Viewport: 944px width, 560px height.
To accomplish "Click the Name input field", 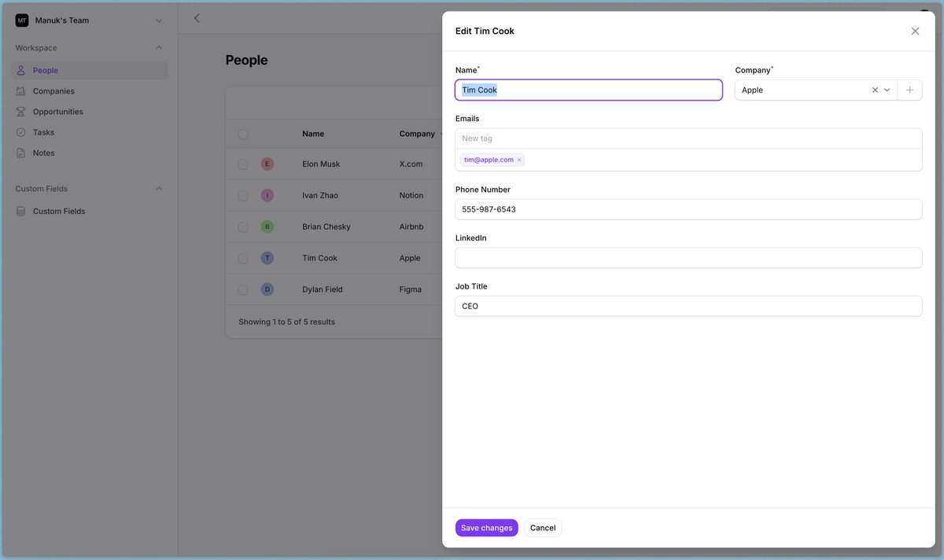I will pyautogui.click(x=588, y=90).
